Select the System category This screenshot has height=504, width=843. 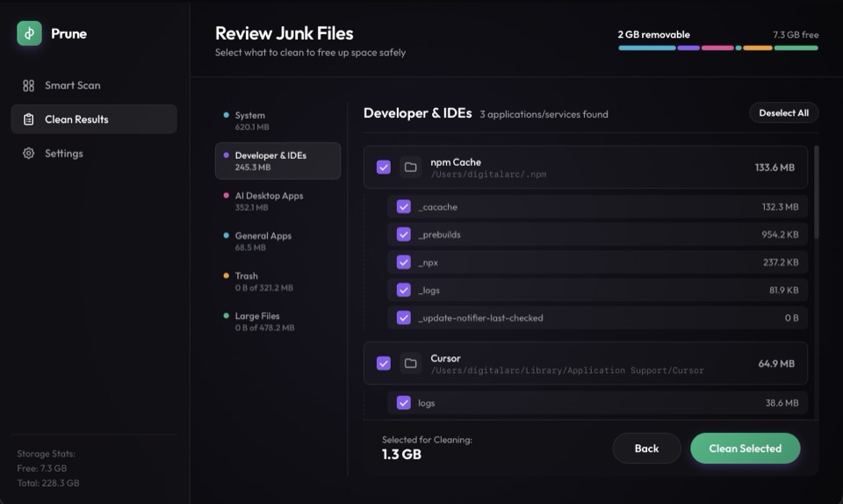[278, 121]
